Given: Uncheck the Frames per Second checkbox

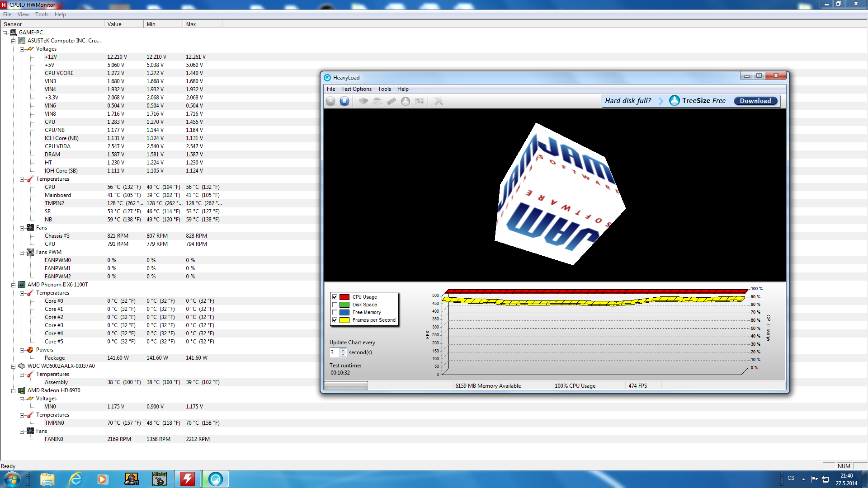Looking at the screenshot, I should (x=335, y=320).
